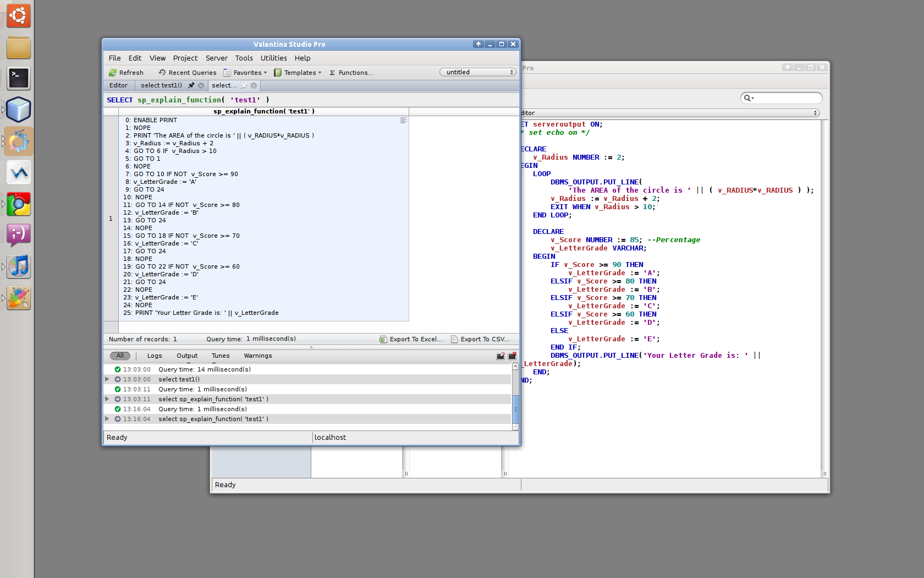Click the log panel scrollbar thumb
The height and width of the screenshot is (578, 924).
click(515, 409)
